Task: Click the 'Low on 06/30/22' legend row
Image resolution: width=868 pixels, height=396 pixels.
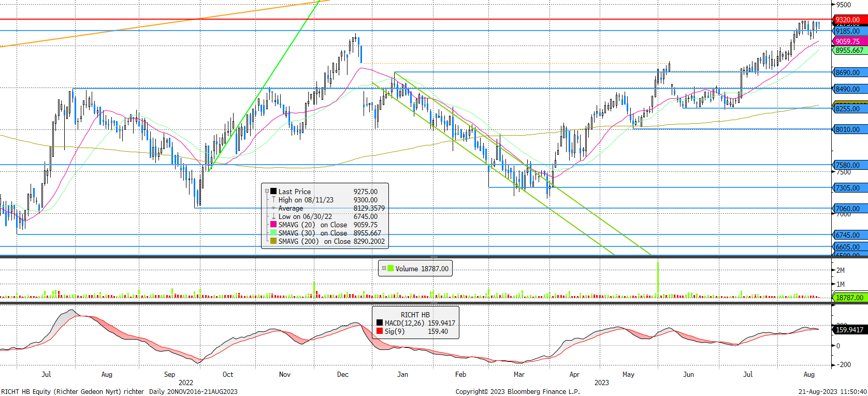Action: tap(325, 216)
